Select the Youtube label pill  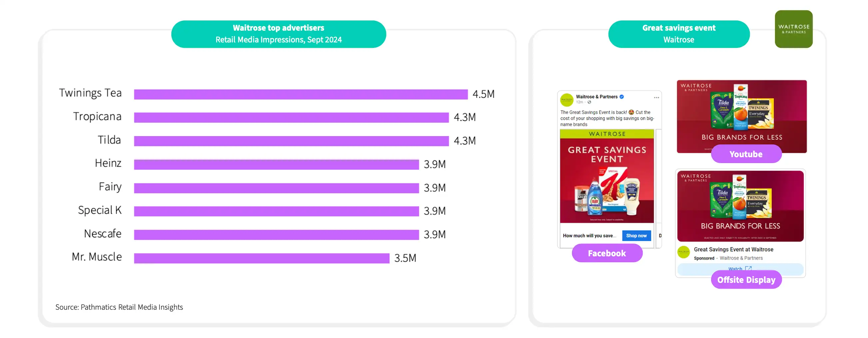tap(746, 154)
